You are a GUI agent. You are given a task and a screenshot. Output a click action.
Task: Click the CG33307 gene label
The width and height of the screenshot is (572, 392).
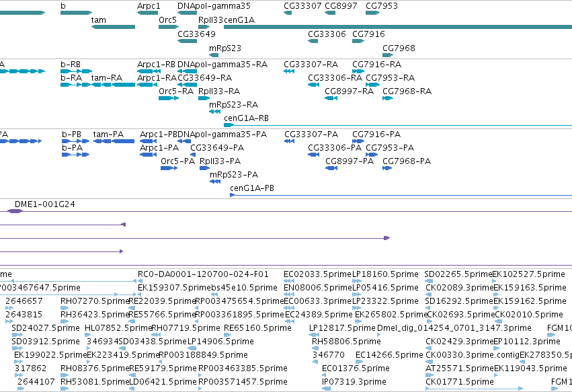click(x=302, y=6)
